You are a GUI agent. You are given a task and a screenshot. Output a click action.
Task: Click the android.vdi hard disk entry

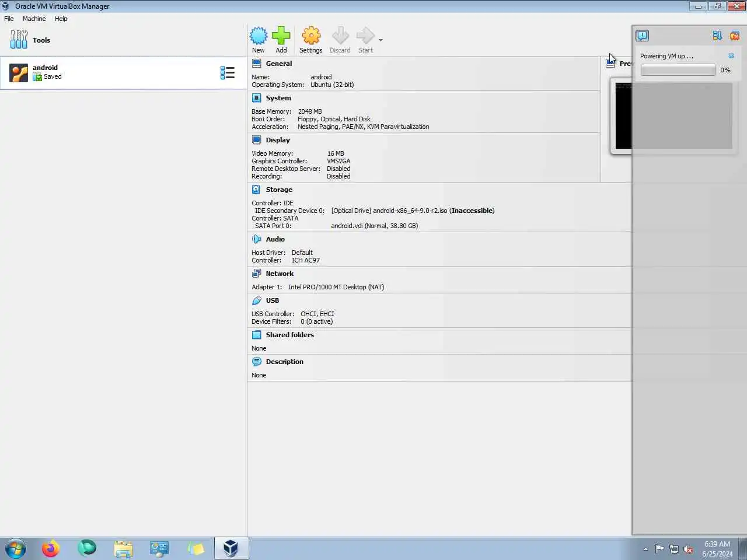click(375, 226)
